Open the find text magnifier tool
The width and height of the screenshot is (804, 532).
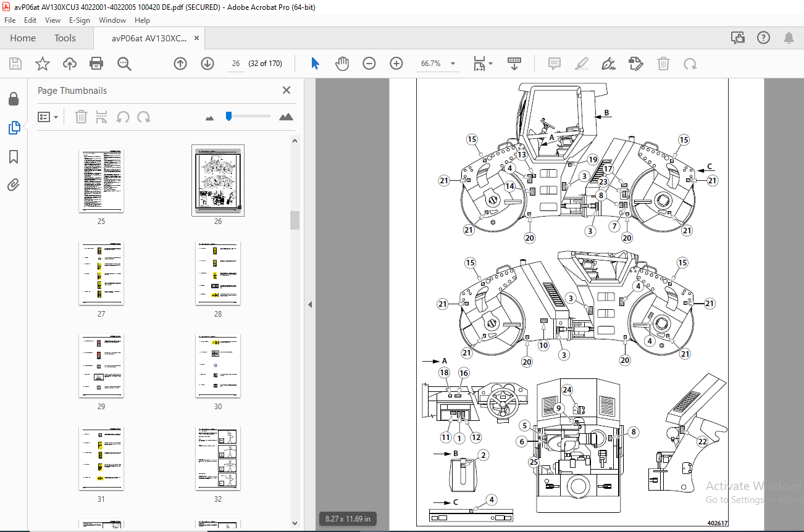[124, 64]
